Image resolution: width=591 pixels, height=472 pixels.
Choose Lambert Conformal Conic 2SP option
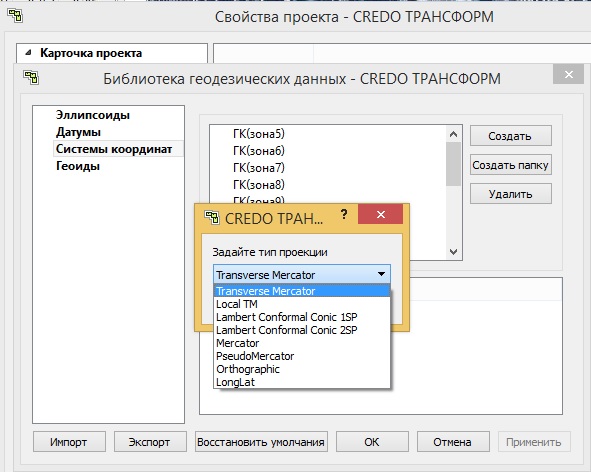pyautogui.click(x=302, y=330)
